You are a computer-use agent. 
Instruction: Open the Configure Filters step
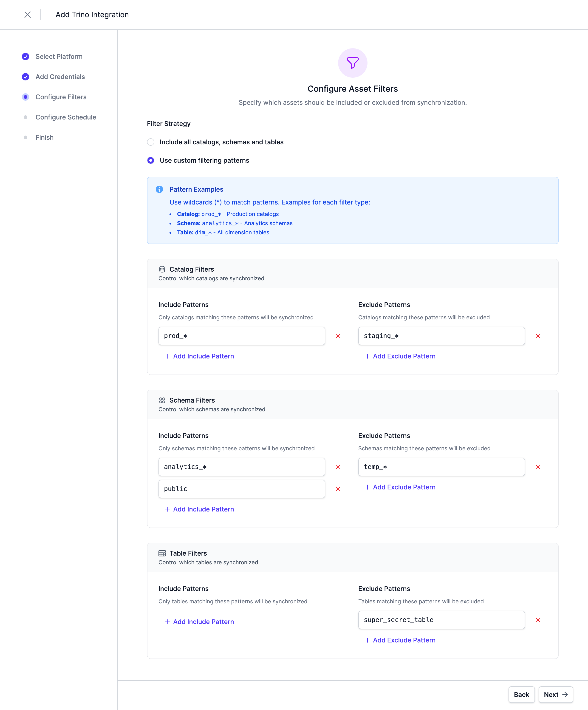coord(61,97)
